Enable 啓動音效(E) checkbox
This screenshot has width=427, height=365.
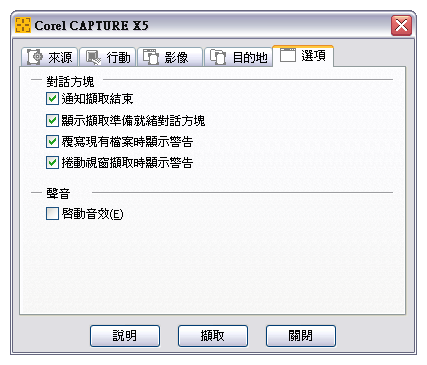tap(52, 214)
